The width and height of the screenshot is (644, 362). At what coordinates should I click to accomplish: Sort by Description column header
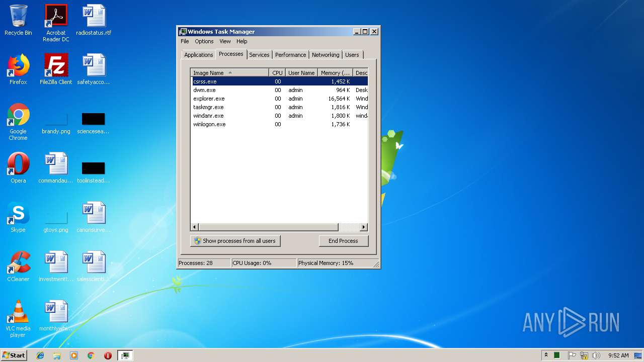[361, 73]
